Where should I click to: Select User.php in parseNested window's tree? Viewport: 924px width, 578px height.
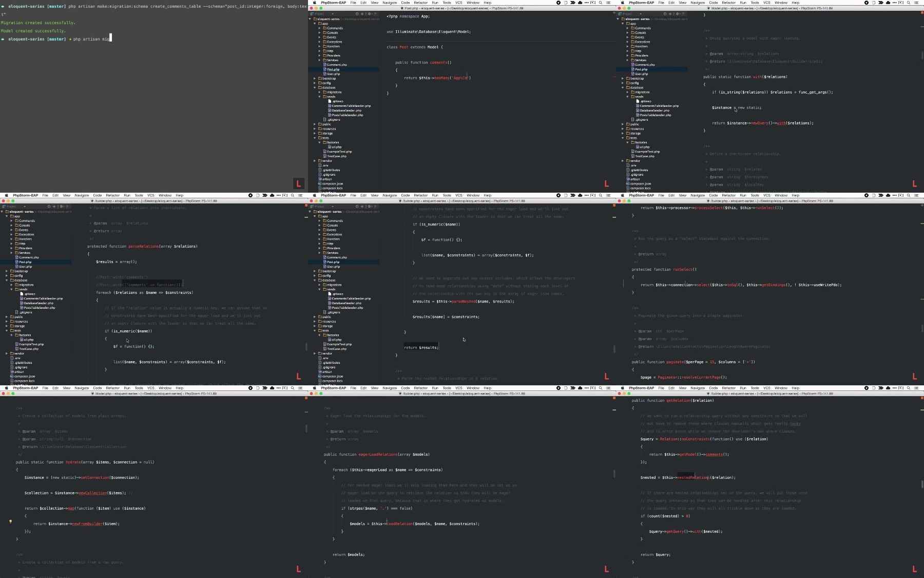pos(333,267)
